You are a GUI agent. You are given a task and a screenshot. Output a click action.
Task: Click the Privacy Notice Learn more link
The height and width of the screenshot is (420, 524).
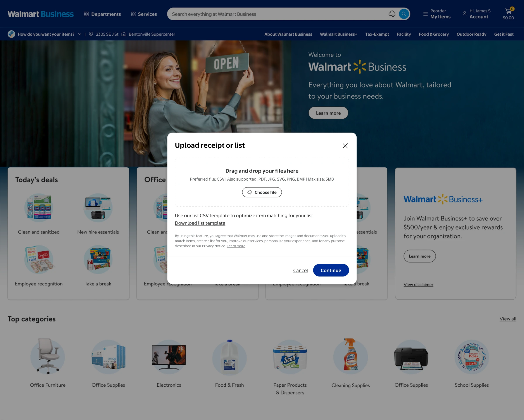(x=236, y=246)
